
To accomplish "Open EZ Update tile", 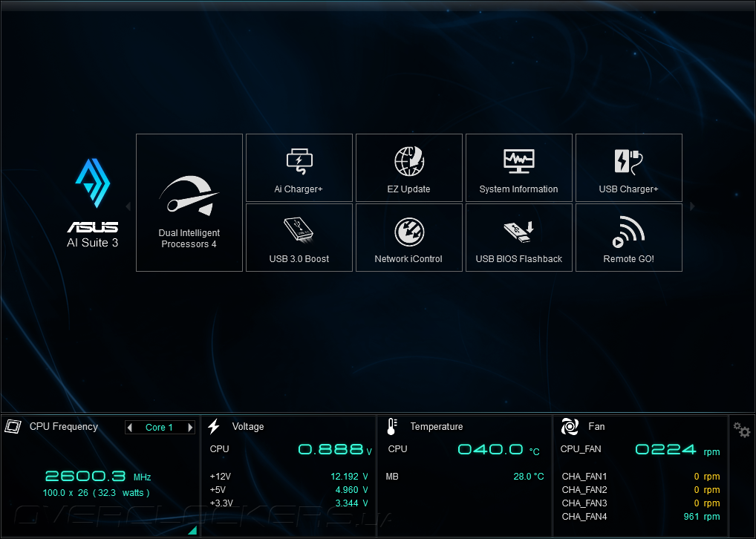I will (409, 168).
